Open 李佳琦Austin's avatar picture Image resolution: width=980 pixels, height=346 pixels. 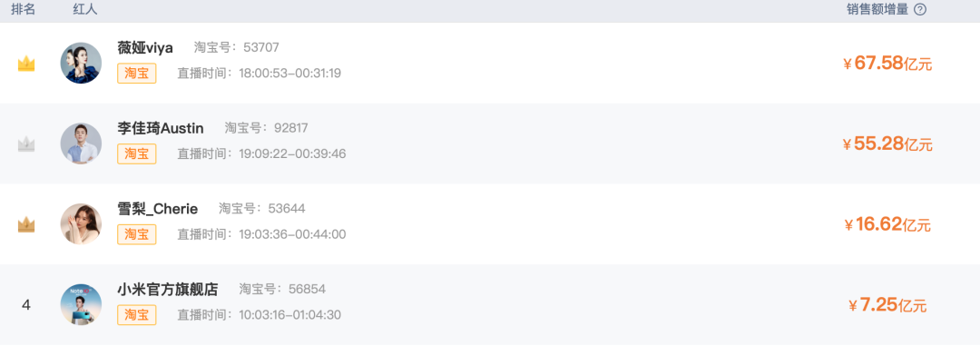coord(82,143)
